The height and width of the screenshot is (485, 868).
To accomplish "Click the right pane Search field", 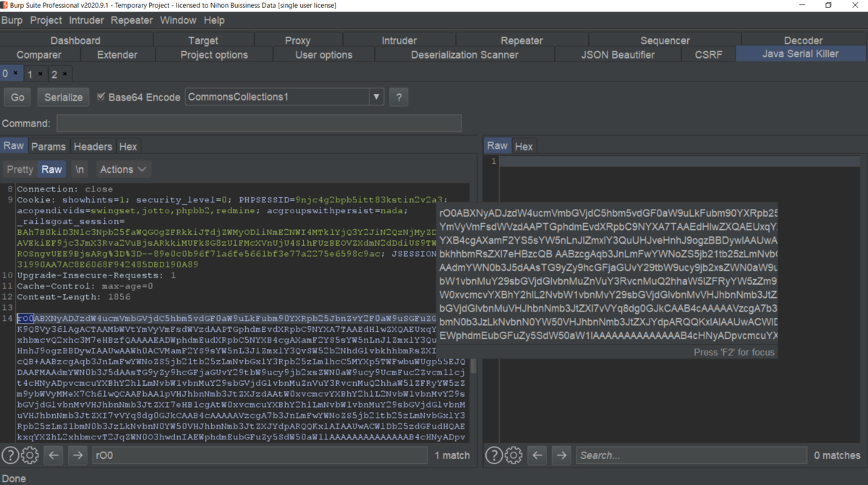I will [691, 455].
